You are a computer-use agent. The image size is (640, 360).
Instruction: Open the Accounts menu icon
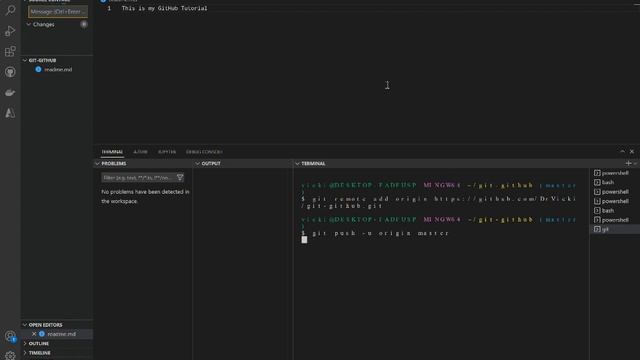pyautogui.click(x=10, y=336)
